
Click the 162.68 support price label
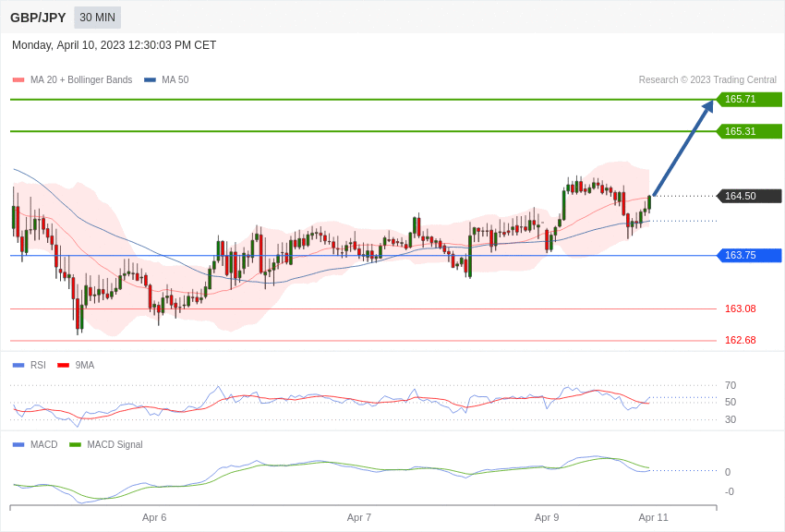pyautogui.click(x=740, y=340)
